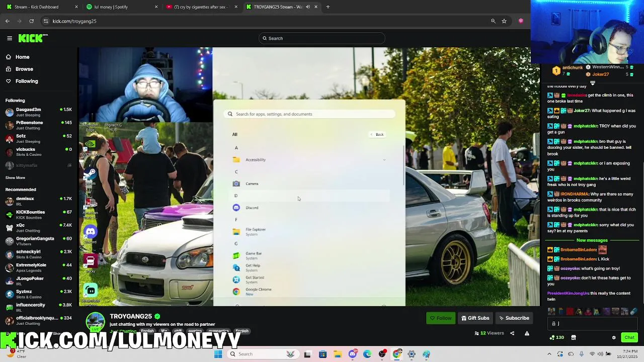
Task: Open KICKBounties recommended channel
Action: coord(38,214)
